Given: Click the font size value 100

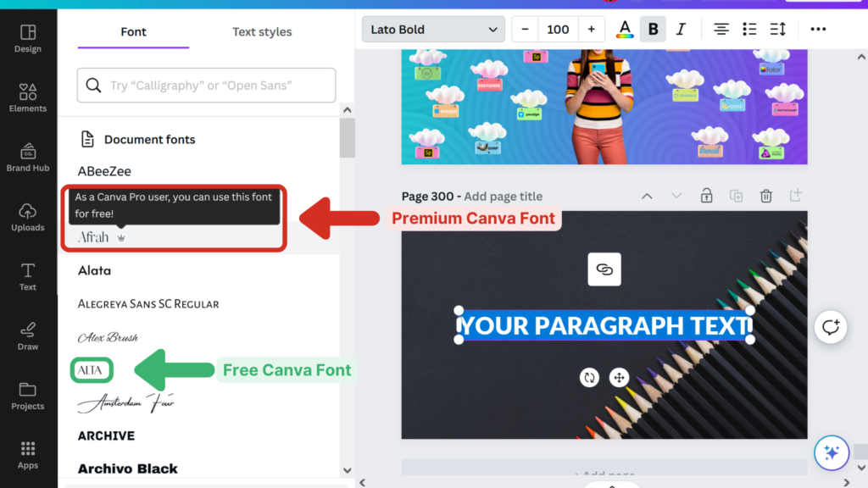Looking at the screenshot, I should tap(558, 30).
